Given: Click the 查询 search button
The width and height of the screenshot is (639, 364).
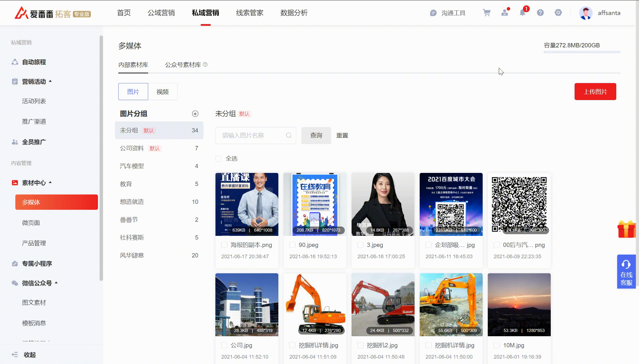Looking at the screenshot, I should click(316, 136).
